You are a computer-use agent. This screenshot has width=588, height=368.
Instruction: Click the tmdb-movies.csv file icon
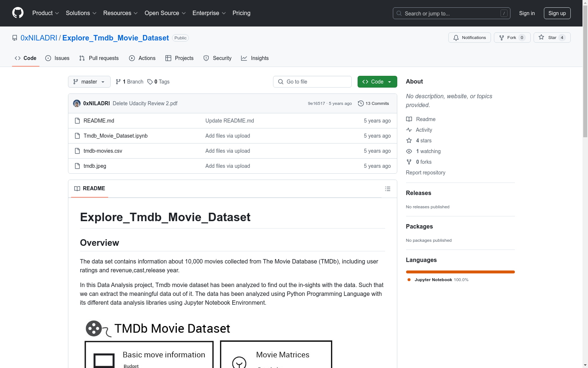tap(77, 151)
